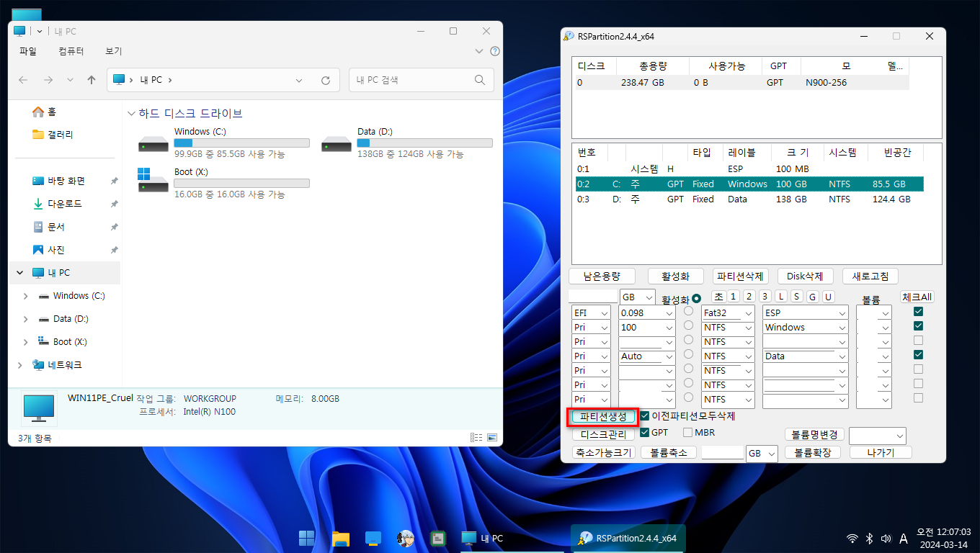
Task: Select disk 0 N900-256 row
Action: (742, 83)
